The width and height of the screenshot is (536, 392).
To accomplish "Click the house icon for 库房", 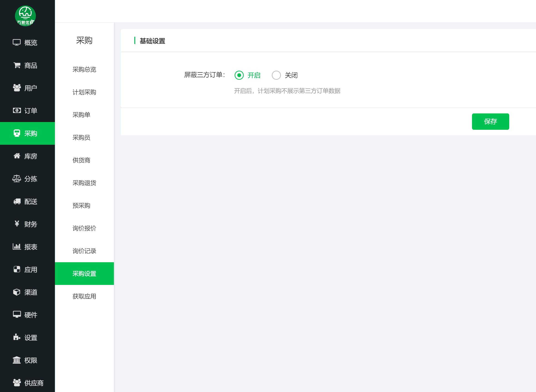I will [x=17, y=156].
